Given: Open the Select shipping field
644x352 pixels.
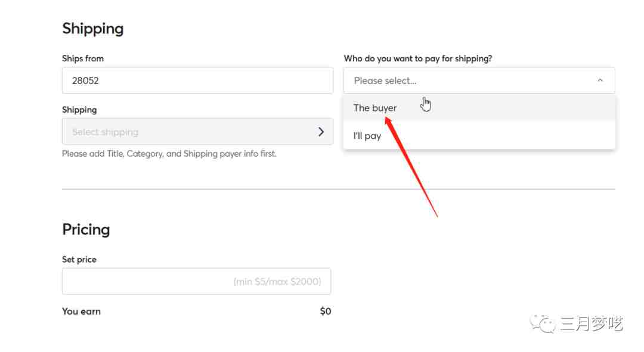Looking at the screenshot, I should (x=197, y=132).
